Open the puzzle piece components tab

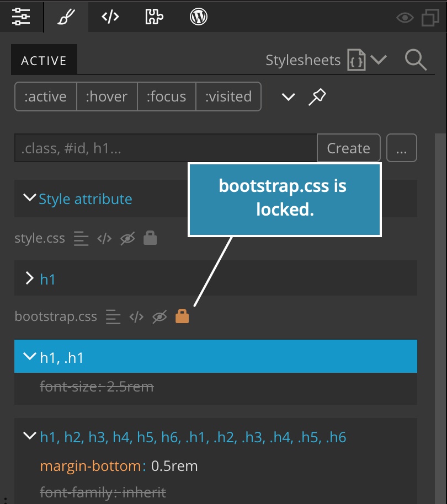(x=154, y=17)
